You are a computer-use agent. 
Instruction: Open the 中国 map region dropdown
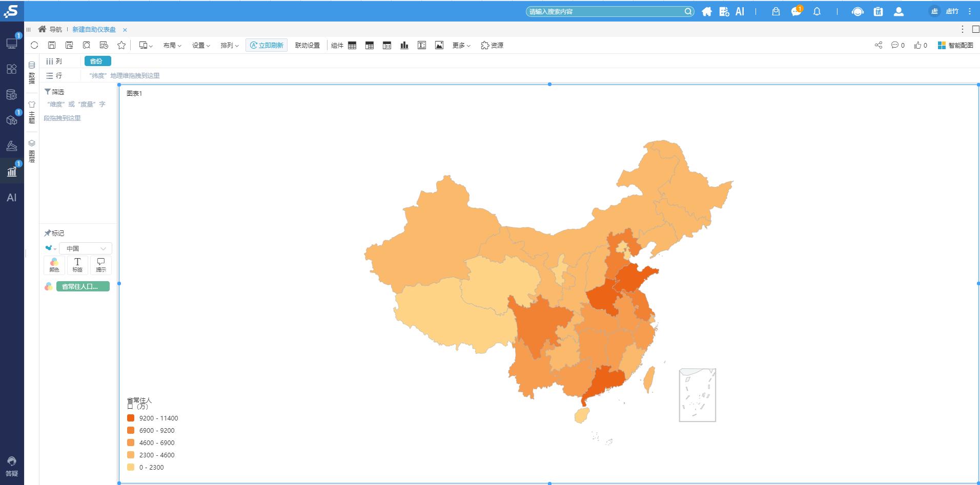click(85, 248)
